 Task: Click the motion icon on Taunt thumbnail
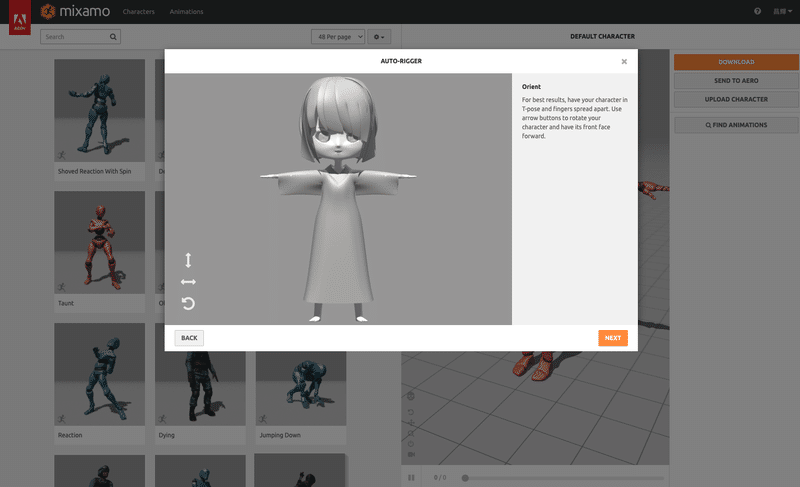pyautogui.click(x=62, y=287)
